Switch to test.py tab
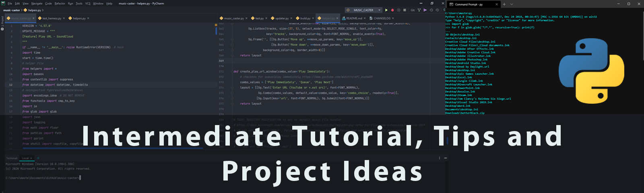Image resolution: width=644 pixels, height=193 pixels. (x=260, y=18)
